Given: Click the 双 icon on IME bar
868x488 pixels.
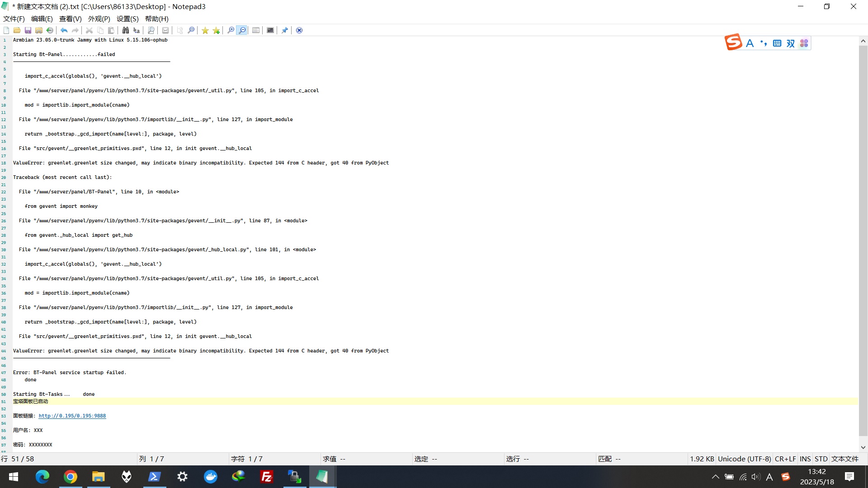Looking at the screenshot, I should click(x=791, y=43).
